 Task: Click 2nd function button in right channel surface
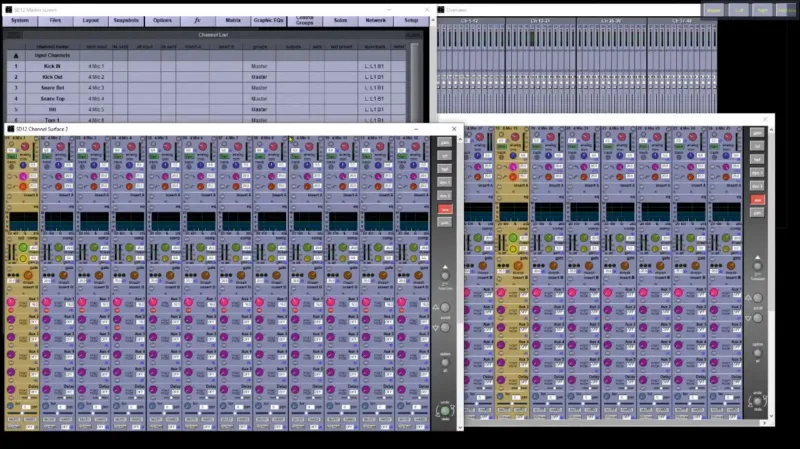(758, 266)
